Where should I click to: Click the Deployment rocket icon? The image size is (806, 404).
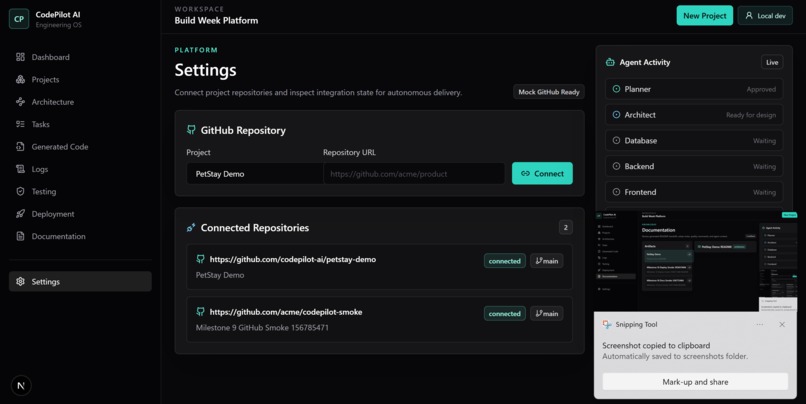(21, 214)
